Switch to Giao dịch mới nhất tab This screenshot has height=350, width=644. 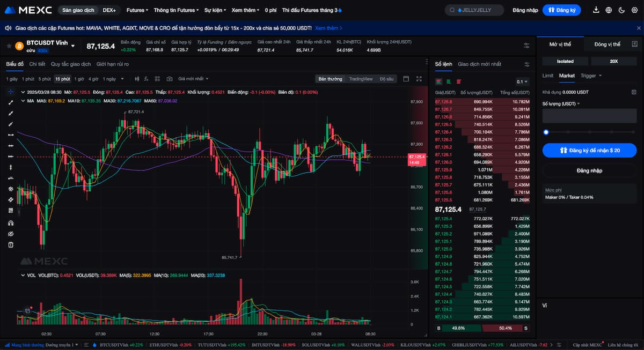pos(479,64)
